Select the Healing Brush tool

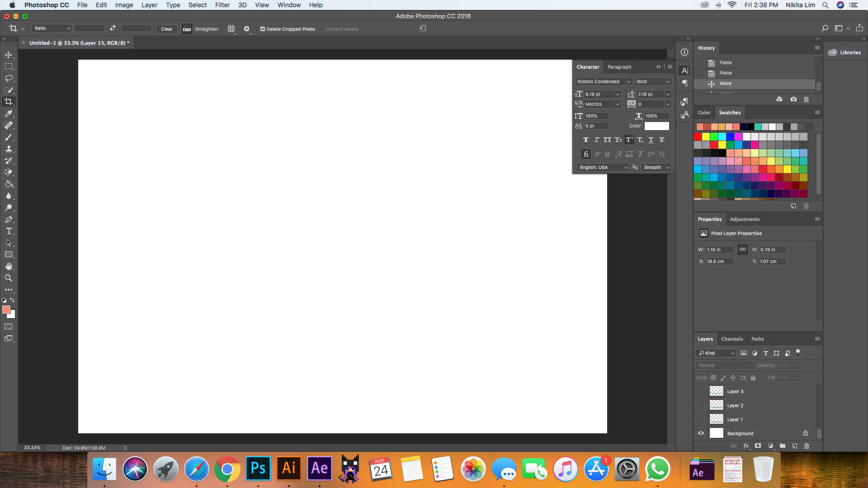[8, 125]
